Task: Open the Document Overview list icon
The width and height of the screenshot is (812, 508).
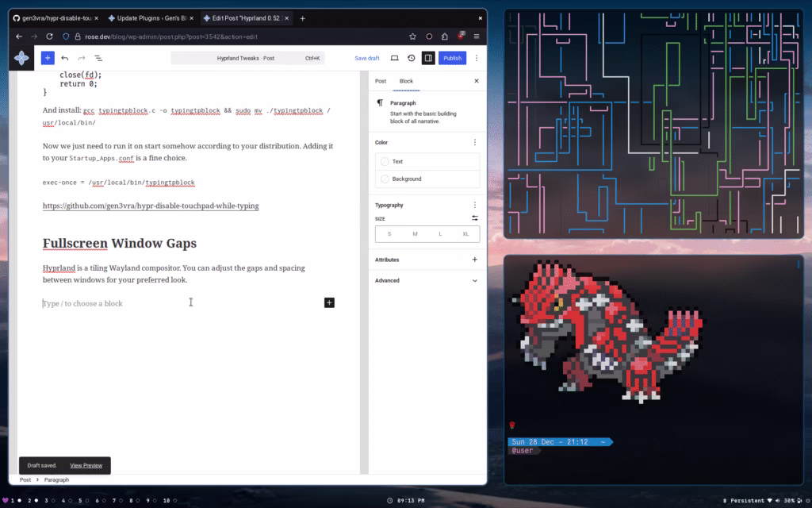Action: pos(98,58)
